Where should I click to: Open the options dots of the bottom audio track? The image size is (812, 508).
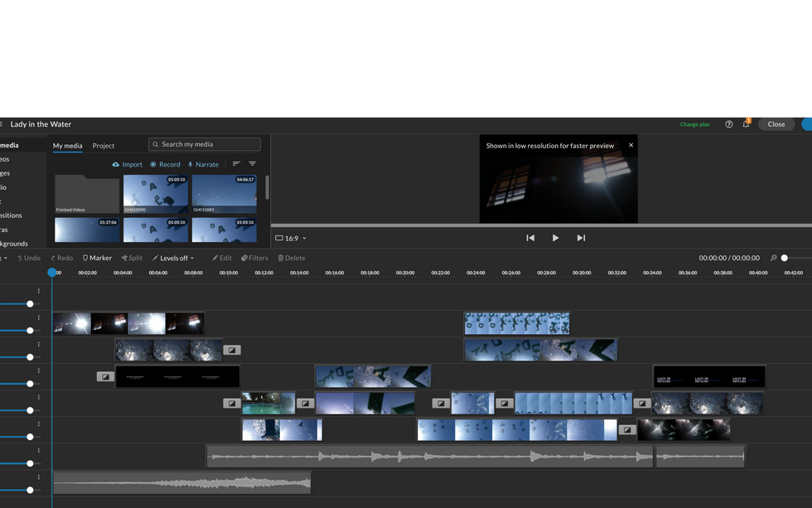(x=39, y=477)
